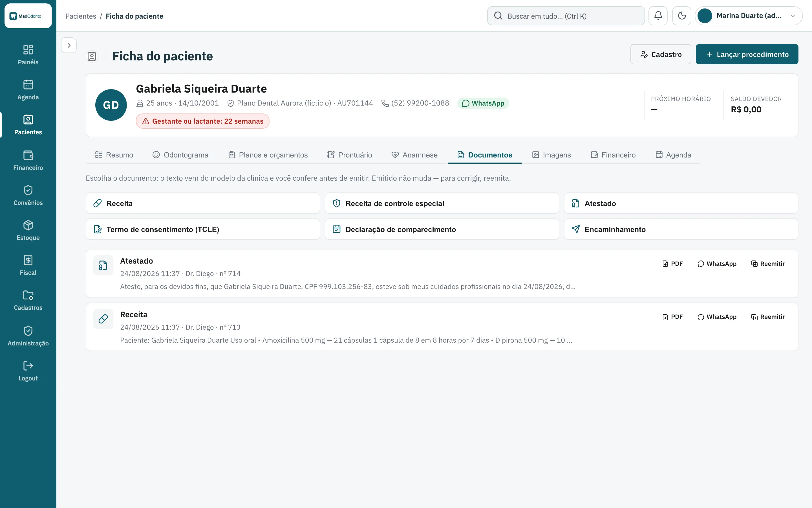Open Cadastros in the sidebar
Image resolution: width=812 pixels, height=508 pixels.
point(28,301)
